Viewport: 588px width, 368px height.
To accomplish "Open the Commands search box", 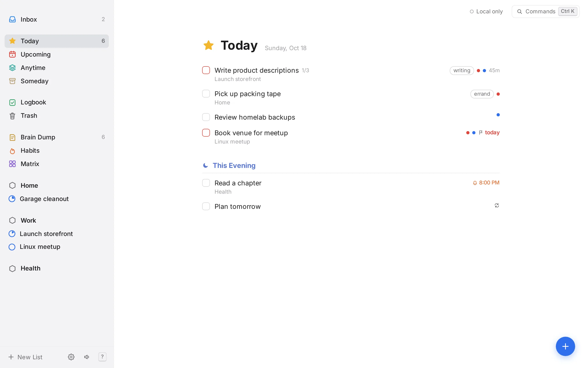I will [x=546, y=11].
